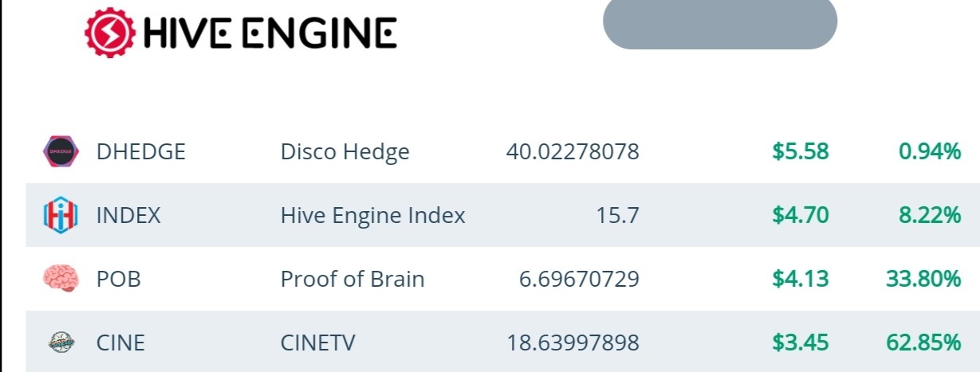980x372 pixels.
Task: Select the CINE balance 18.63997898
Action: [x=573, y=343]
